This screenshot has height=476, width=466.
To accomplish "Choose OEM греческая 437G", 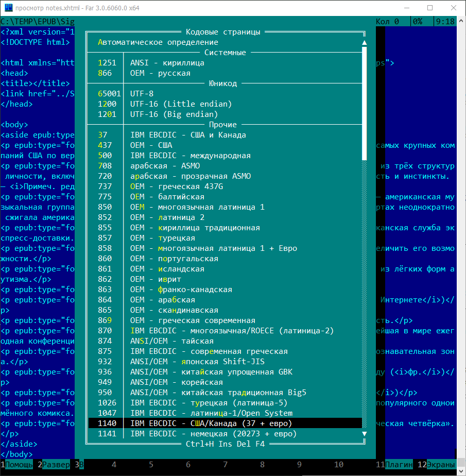I will 225,186.
